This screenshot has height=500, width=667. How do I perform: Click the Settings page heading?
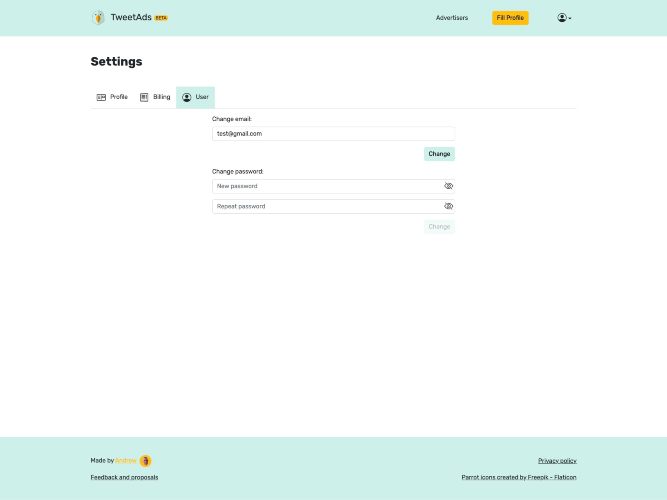point(117,62)
